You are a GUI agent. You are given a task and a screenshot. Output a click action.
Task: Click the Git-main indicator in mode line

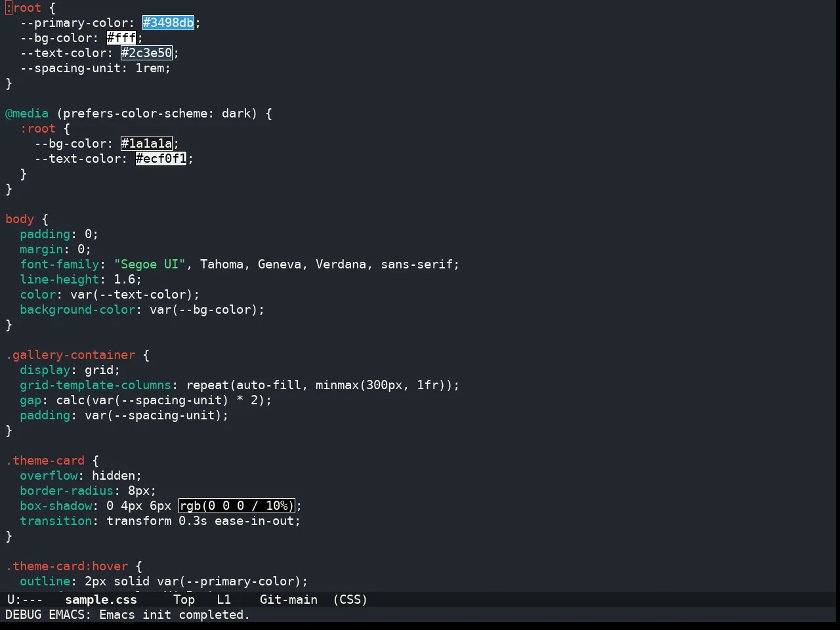289,600
